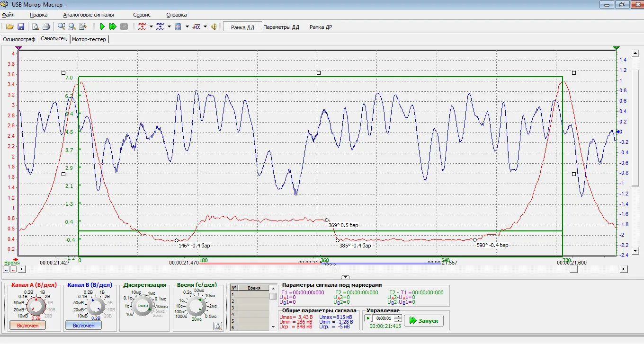Toggle the Рамка ДД toolbar button
This screenshot has width=644, height=344.
[242, 27]
